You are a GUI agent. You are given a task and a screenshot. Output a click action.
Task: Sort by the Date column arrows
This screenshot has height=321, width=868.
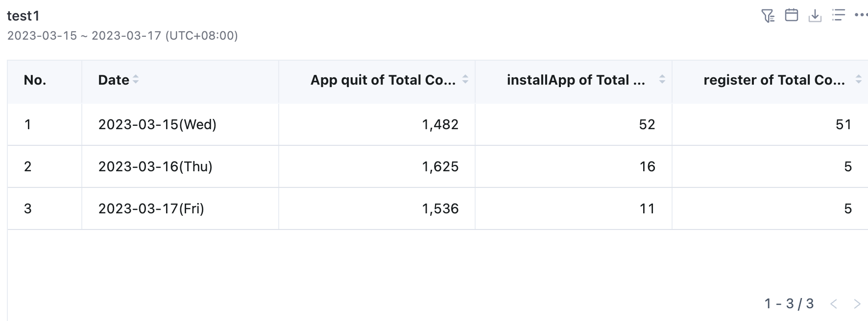[136, 79]
